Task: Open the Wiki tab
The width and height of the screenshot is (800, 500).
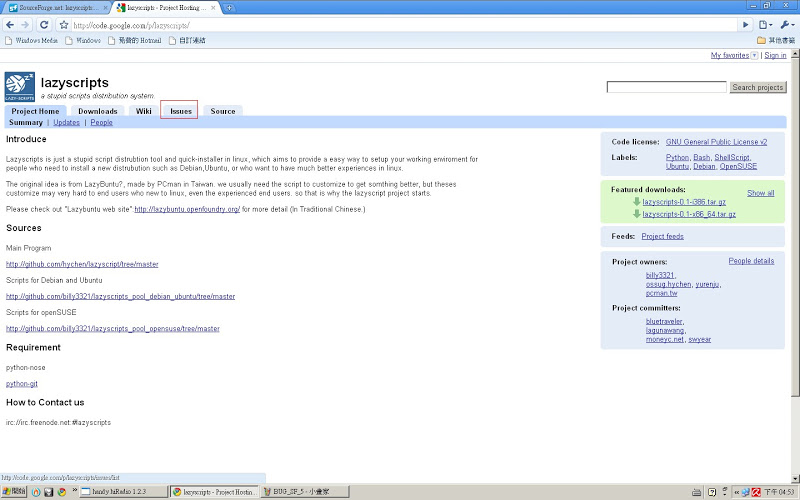Action: [x=143, y=111]
